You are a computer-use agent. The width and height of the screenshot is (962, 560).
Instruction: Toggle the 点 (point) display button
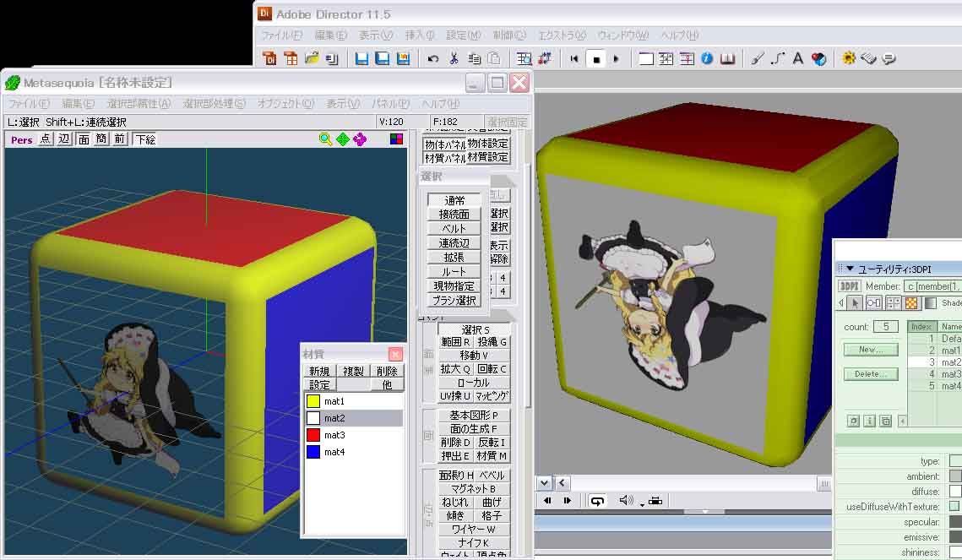click(45, 139)
